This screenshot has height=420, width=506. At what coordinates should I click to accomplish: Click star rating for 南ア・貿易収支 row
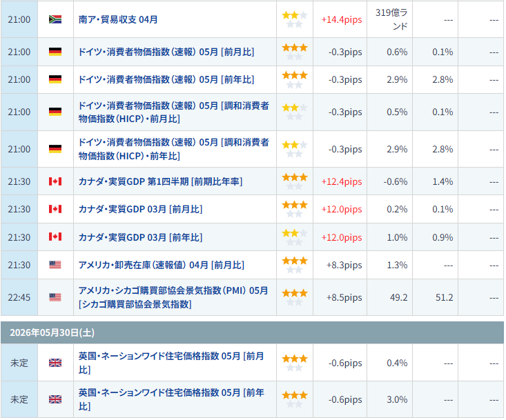point(295,19)
